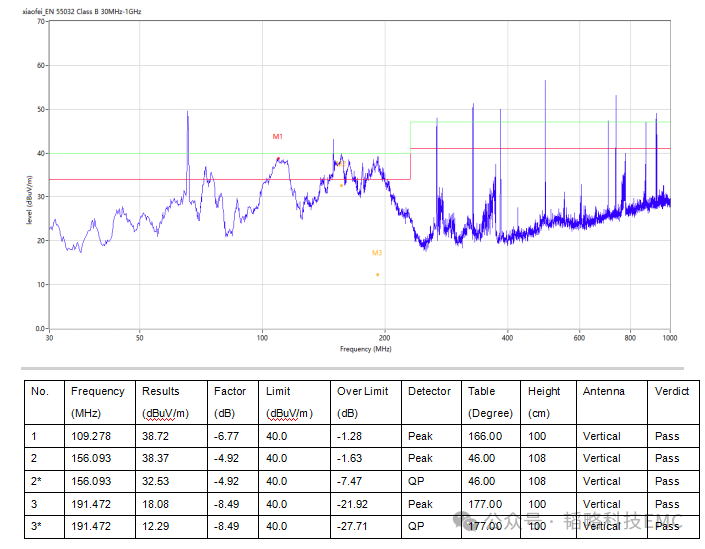Click the green horizontal limit line
The image size is (705, 549).
point(540,122)
